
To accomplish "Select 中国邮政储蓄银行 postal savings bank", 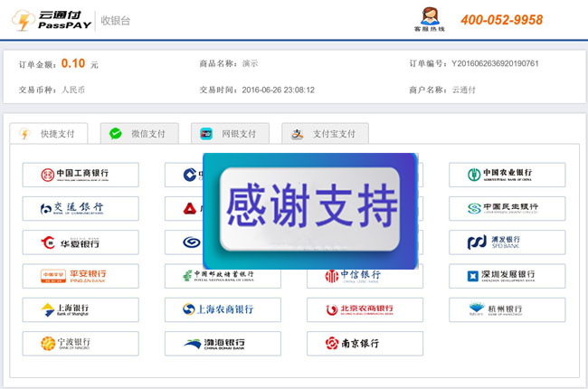I will [223, 279].
